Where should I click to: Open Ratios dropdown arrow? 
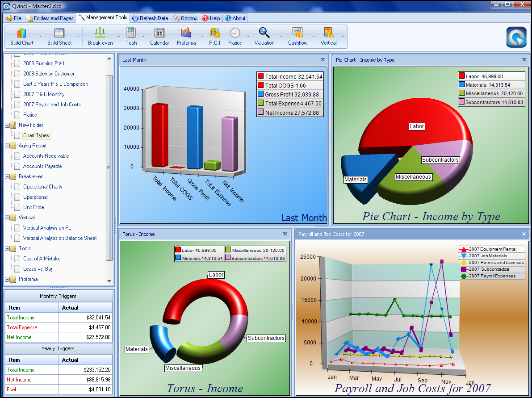[x=248, y=36]
